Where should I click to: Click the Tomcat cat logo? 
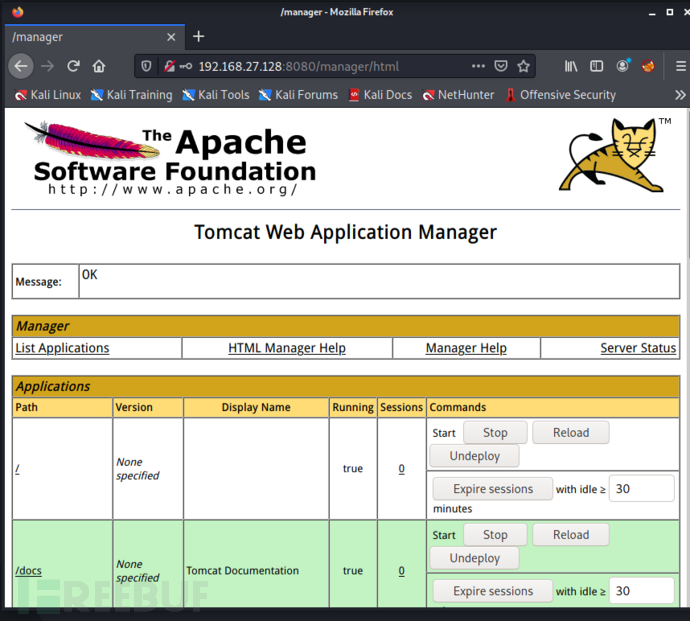point(616,155)
